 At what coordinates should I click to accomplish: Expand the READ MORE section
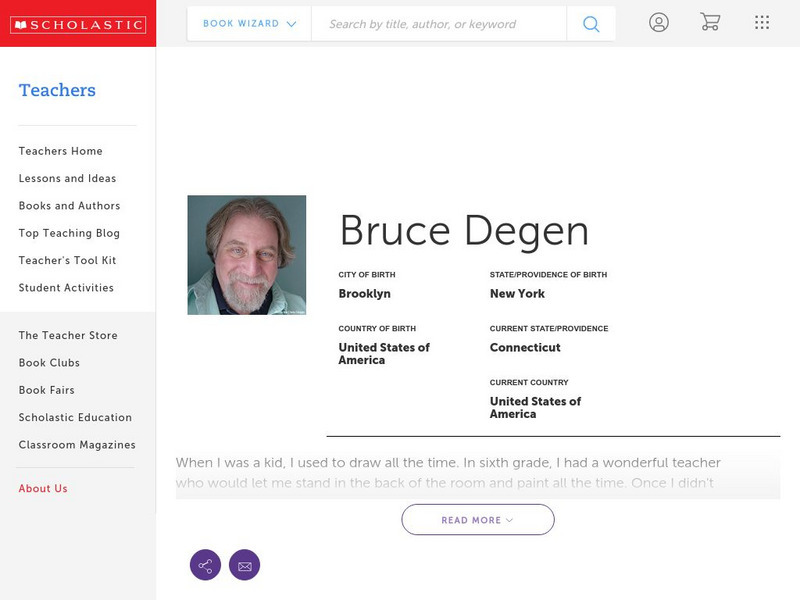[477, 519]
